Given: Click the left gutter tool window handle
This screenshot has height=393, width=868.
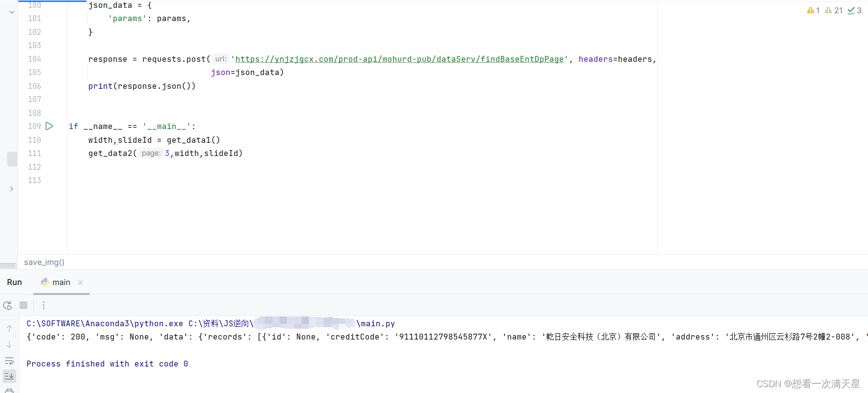Looking at the screenshot, I should coord(12,159).
